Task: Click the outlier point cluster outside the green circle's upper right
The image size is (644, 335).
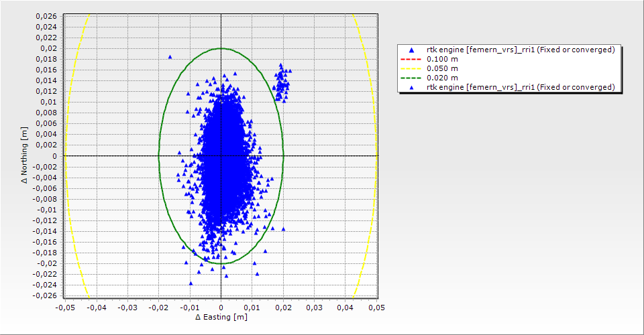Action: (281, 83)
